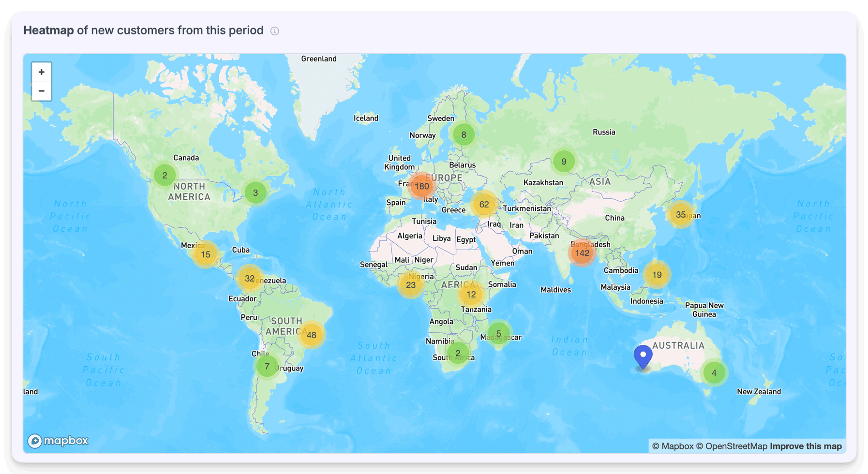868x474 pixels.
Task: Select the 9 cluster over Russia
Action: point(564,162)
